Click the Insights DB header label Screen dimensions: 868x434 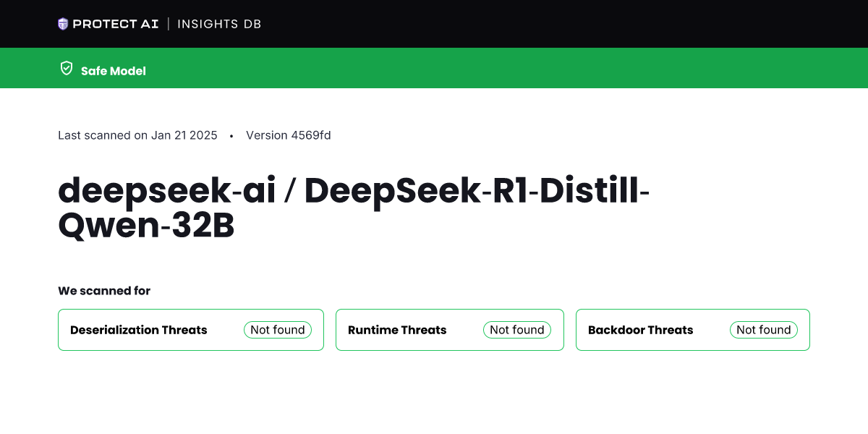tap(219, 24)
